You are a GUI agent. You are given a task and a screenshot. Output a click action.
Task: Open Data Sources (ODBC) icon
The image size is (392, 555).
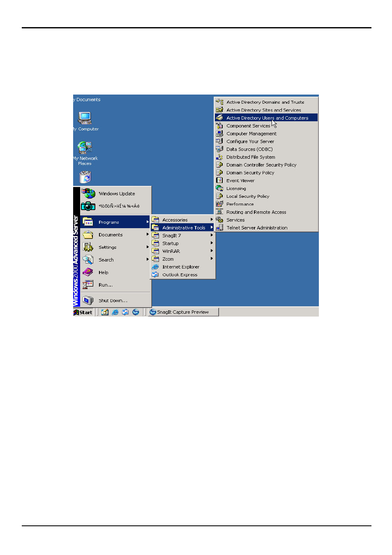(x=219, y=149)
